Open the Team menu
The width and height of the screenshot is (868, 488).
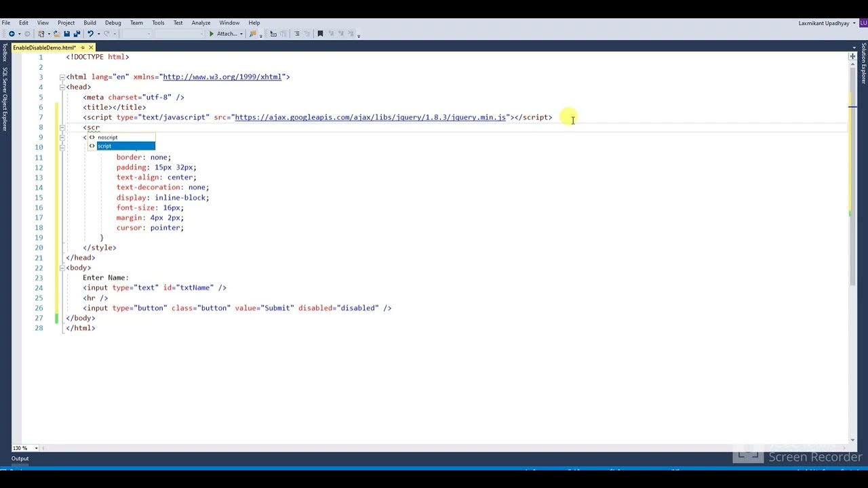click(136, 23)
